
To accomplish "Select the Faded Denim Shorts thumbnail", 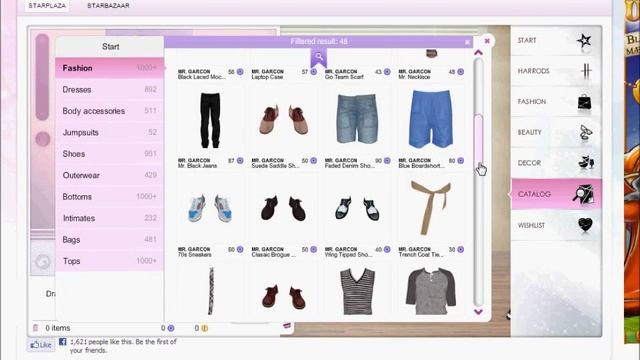I will (357, 120).
